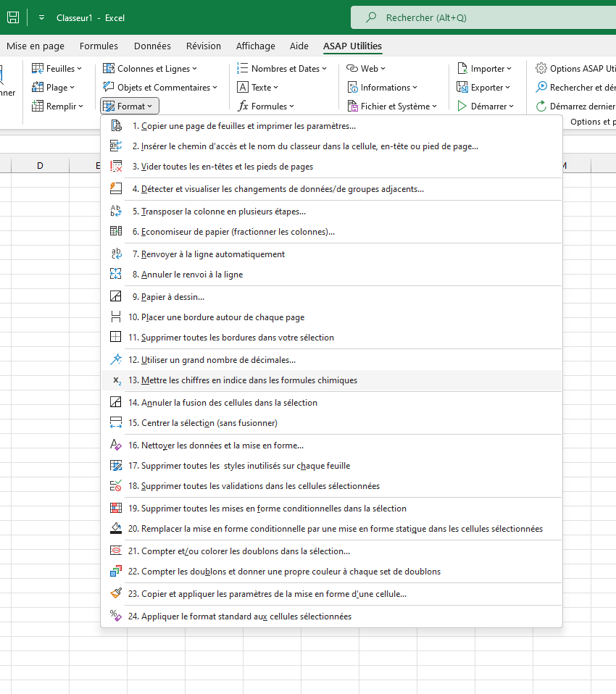
Task: Click the static formatting fill icon, item 20
Action: tap(116, 528)
